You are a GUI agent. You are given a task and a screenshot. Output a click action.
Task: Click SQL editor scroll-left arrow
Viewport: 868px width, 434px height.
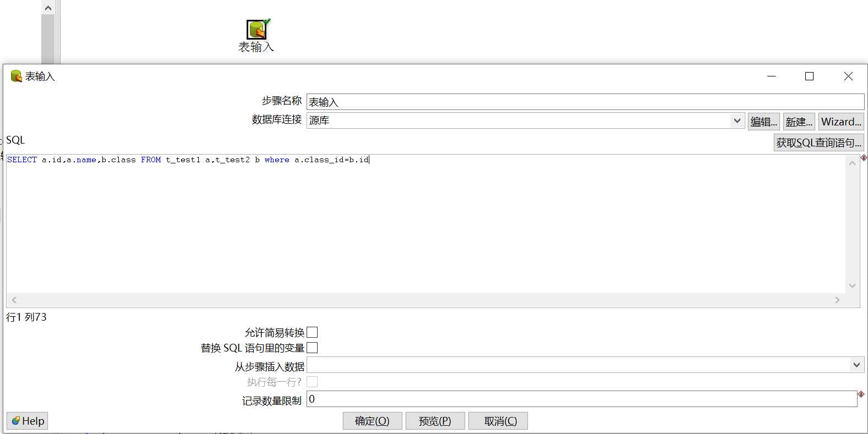pos(14,300)
